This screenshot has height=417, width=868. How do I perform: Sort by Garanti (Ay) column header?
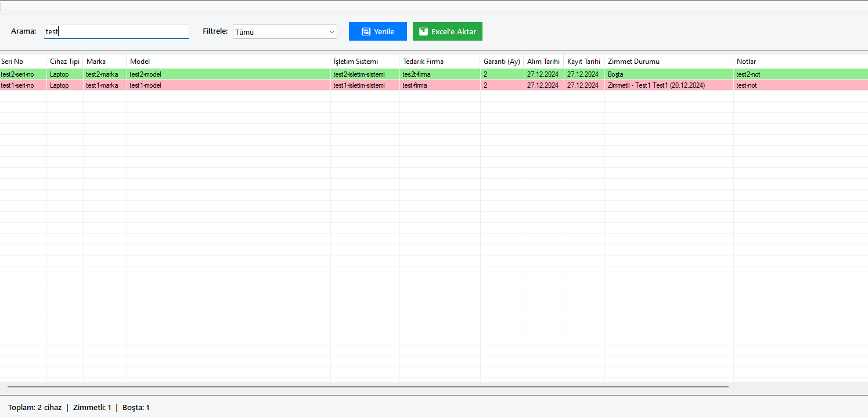(x=502, y=62)
